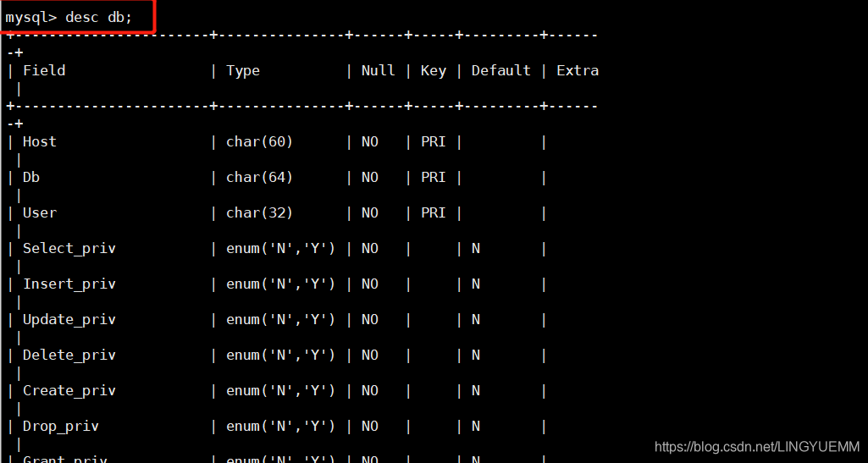
Task: Click the default N in Select_priv row
Action: coord(476,248)
